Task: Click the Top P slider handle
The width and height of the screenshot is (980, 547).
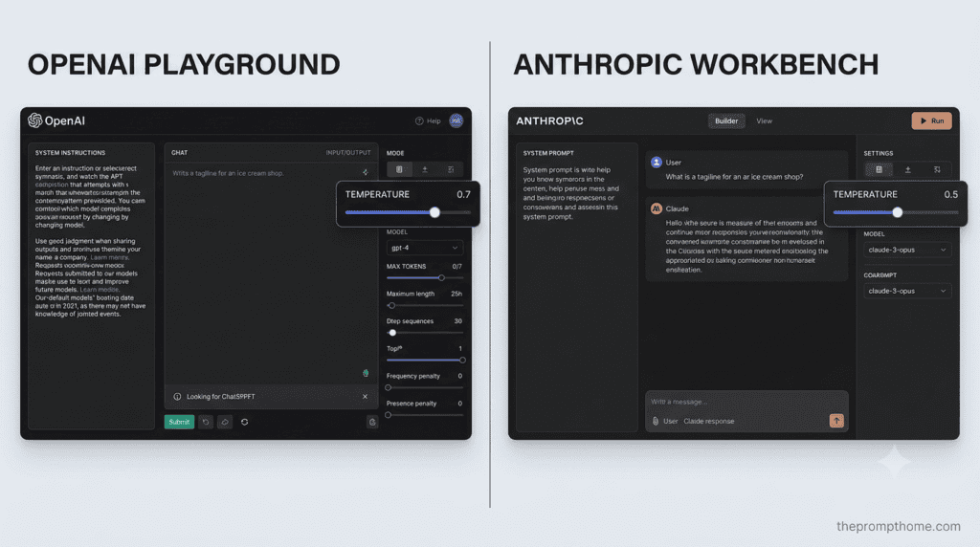Action: coord(462,361)
